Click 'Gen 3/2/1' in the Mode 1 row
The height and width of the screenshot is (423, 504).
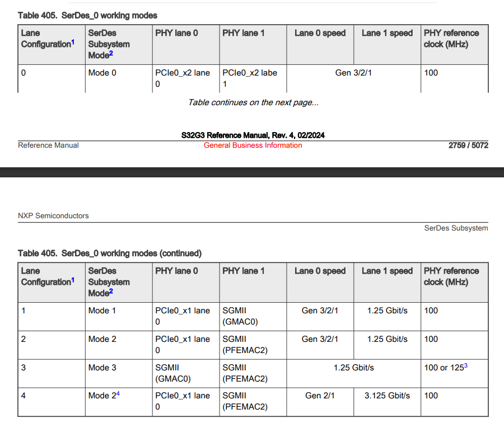point(320,311)
